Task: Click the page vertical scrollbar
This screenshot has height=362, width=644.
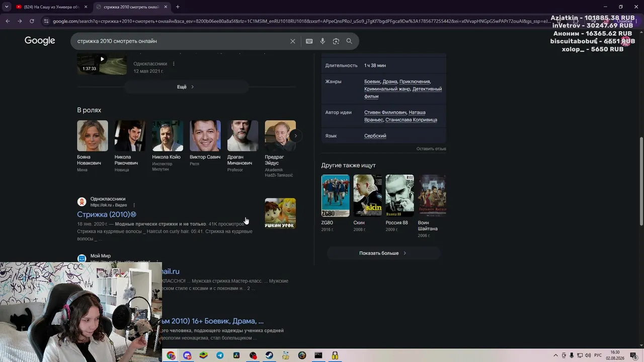Action: coord(641,181)
